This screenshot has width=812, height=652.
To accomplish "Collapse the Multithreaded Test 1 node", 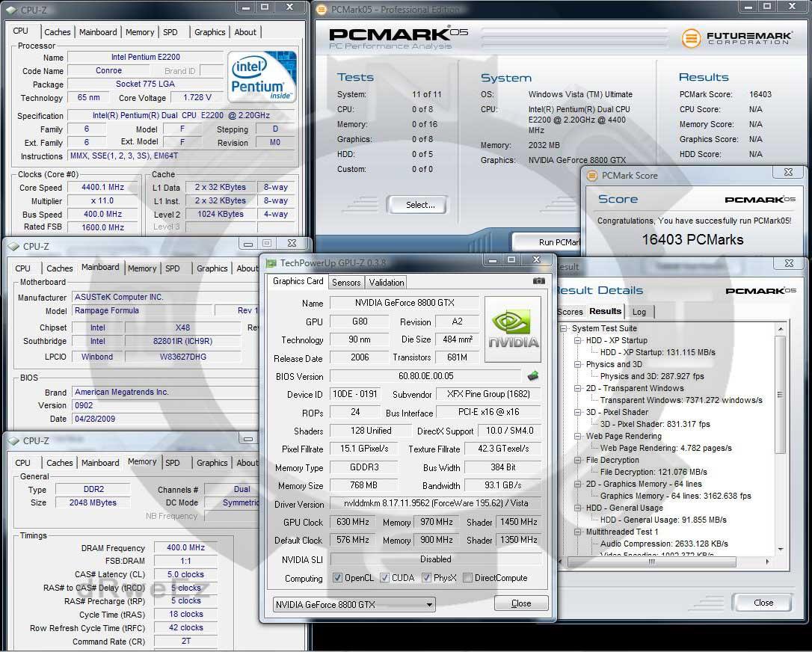I will click(x=578, y=532).
